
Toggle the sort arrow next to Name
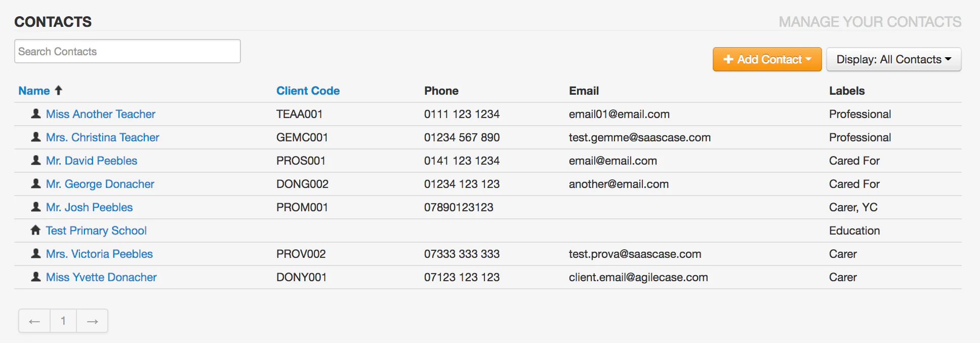point(59,90)
